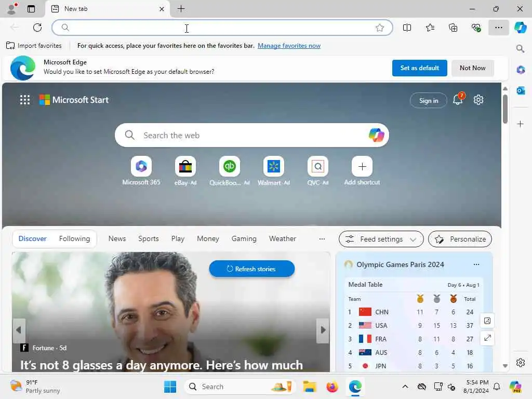The height and width of the screenshot is (399, 532).
Task: Expand the Feed settings dropdown
Action: [381, 239]
